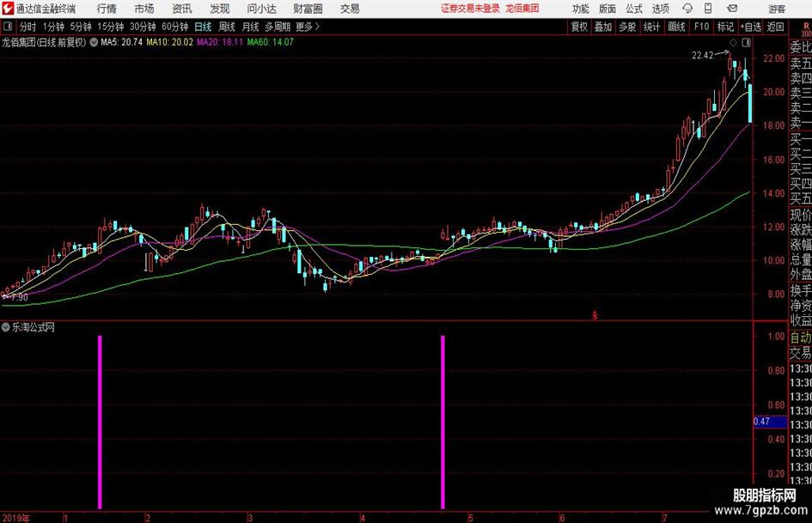Click the 复权 toolbar button
812x523 pixels.
[x=579, y=27]
